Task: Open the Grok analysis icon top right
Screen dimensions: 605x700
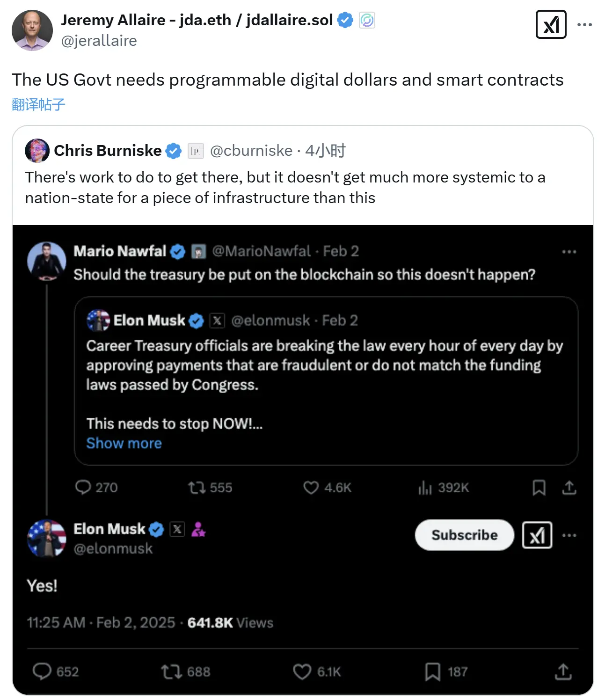Action: [x=551, y=24]
